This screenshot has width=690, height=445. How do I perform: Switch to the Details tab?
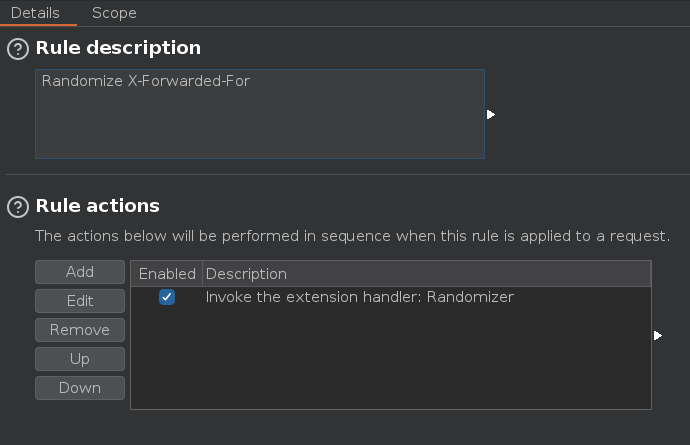click(35, 13)
